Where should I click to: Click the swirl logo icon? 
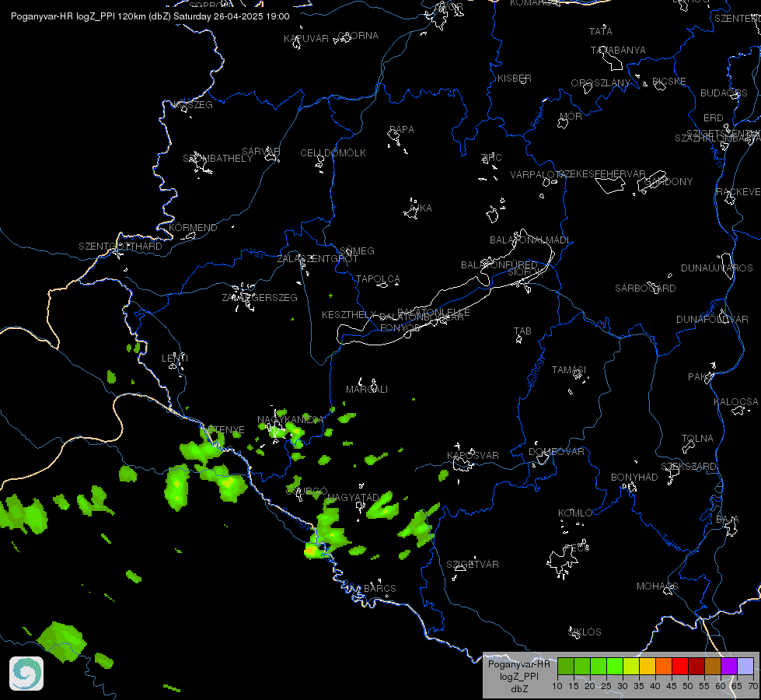tap(26, 674)
